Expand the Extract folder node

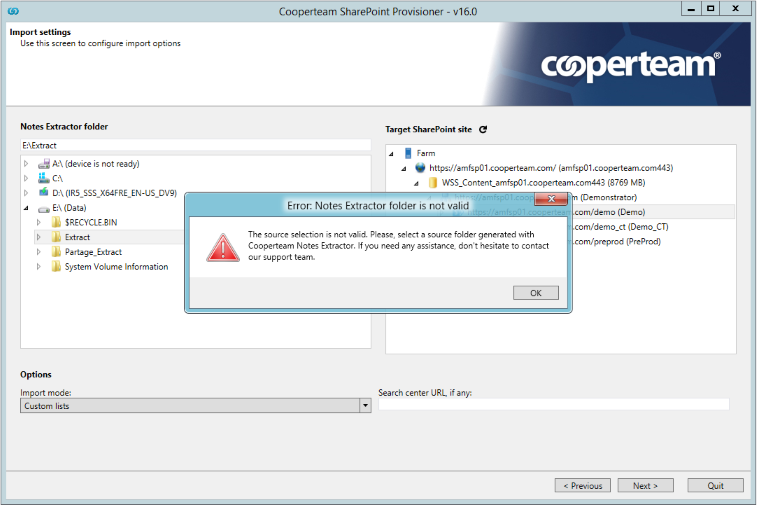[39, 237]
